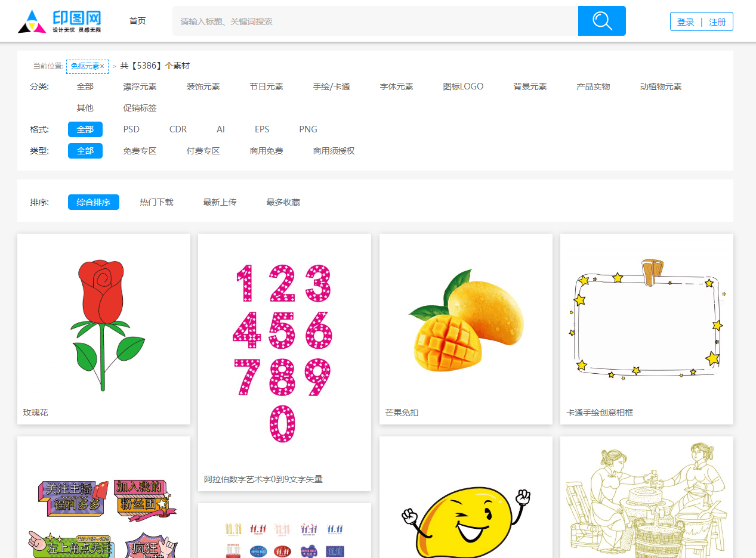This screenshot has width=756, height=558.
Task: Enable the 商用免费 type filter
Action: [266, 150]
